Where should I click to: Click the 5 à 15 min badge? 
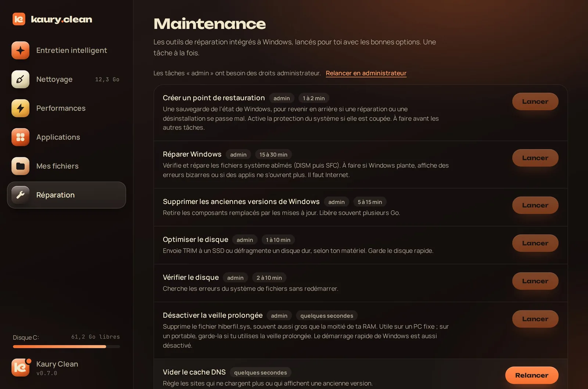(370, 202)
